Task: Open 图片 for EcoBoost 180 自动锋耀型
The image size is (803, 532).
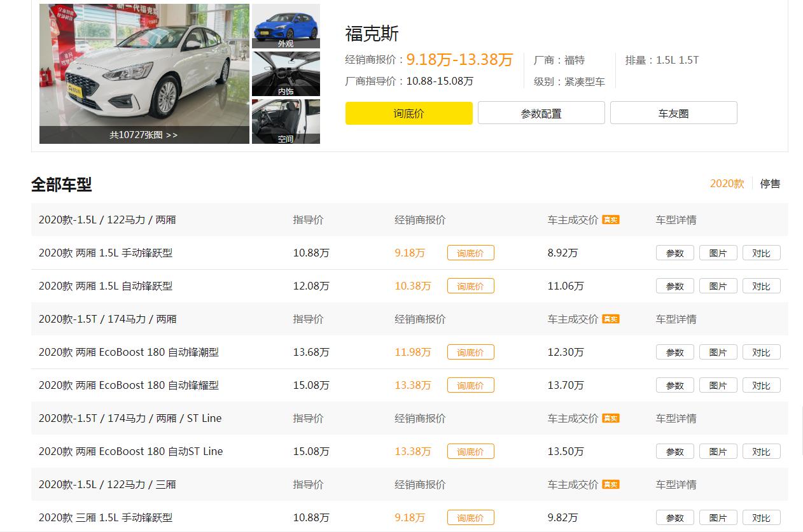Action: click(x=718, y=385)
